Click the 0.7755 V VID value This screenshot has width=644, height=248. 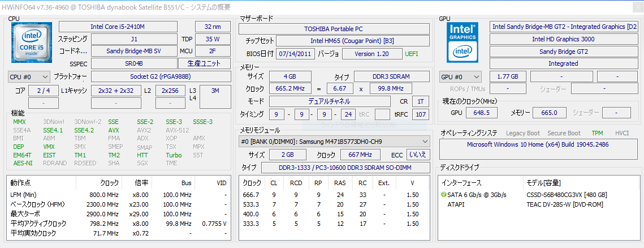[x=214, y=223]
